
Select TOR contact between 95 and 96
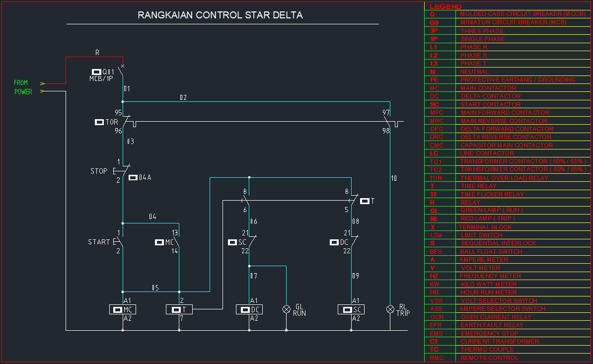(126, 121)
